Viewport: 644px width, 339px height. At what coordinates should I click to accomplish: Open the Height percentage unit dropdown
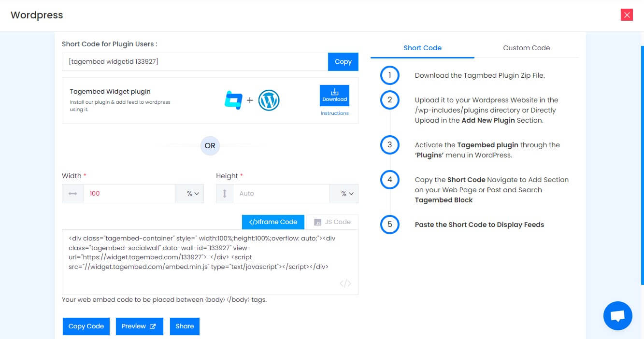[344, 193]
